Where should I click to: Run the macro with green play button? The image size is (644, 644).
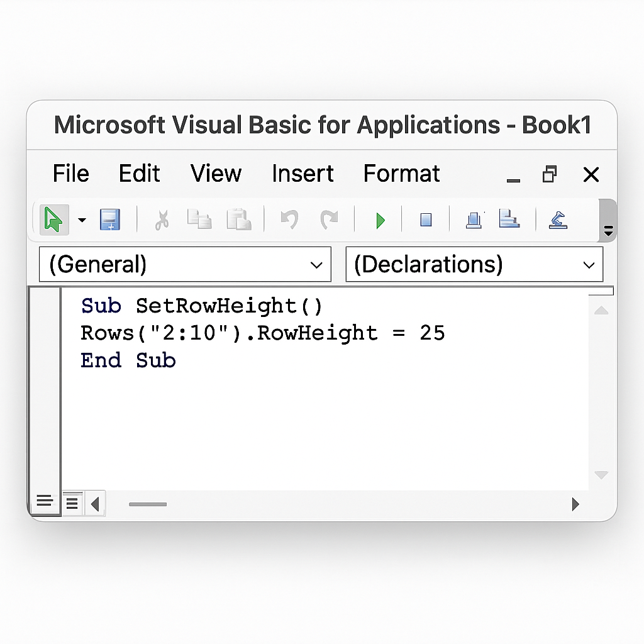pyautogui.click(x=380, y=221)
